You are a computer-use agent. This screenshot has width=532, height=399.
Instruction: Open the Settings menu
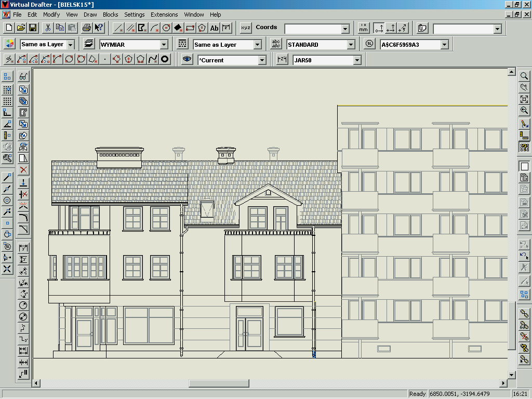click(x=135, y=15)
